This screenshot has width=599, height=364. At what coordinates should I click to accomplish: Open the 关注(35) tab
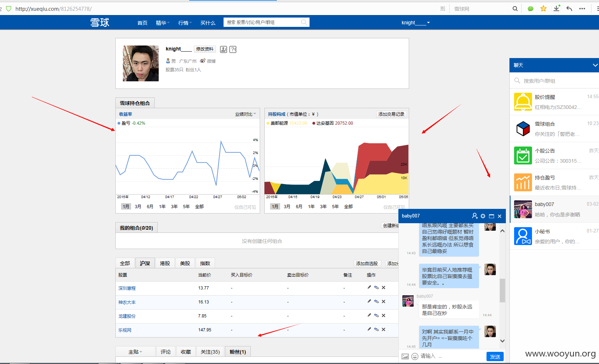[210, 352]
